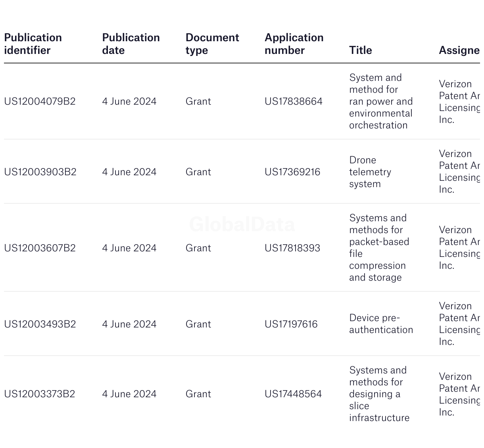
Task: Open publication US12003903B2
Action: (40, 172)
